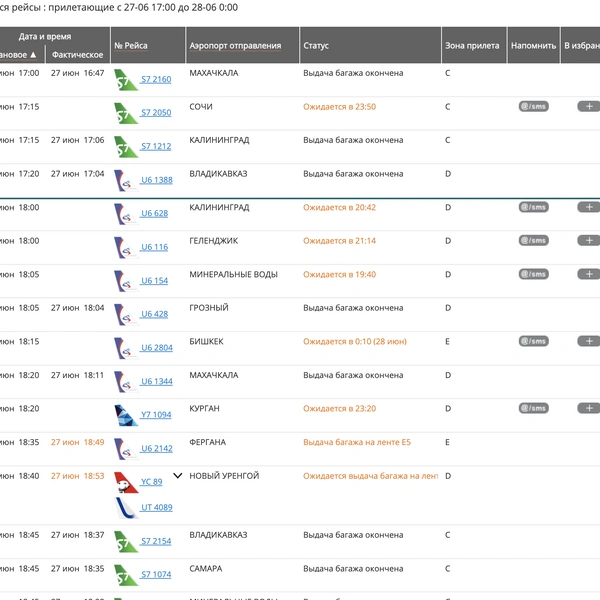The height and width of the screenshot is (600, 600).
Task: Add Геленджик flight U6 116 to favorites
Action: [x=589, y=240]
